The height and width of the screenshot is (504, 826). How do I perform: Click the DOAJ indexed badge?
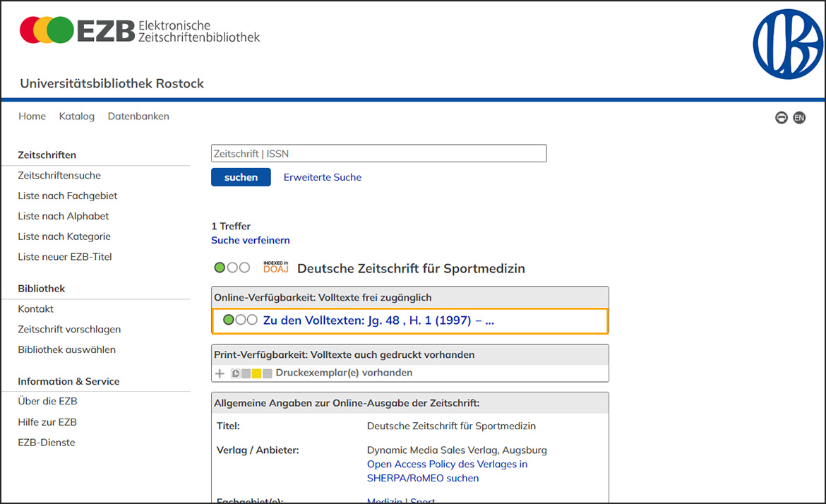(x=276, y=267)
